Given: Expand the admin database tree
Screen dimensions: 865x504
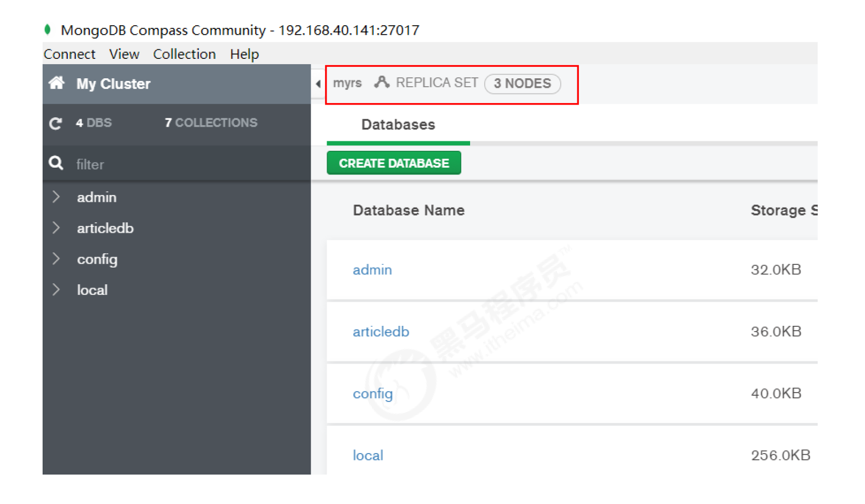Looking at the screenshot, I should (x=56, y=197).
